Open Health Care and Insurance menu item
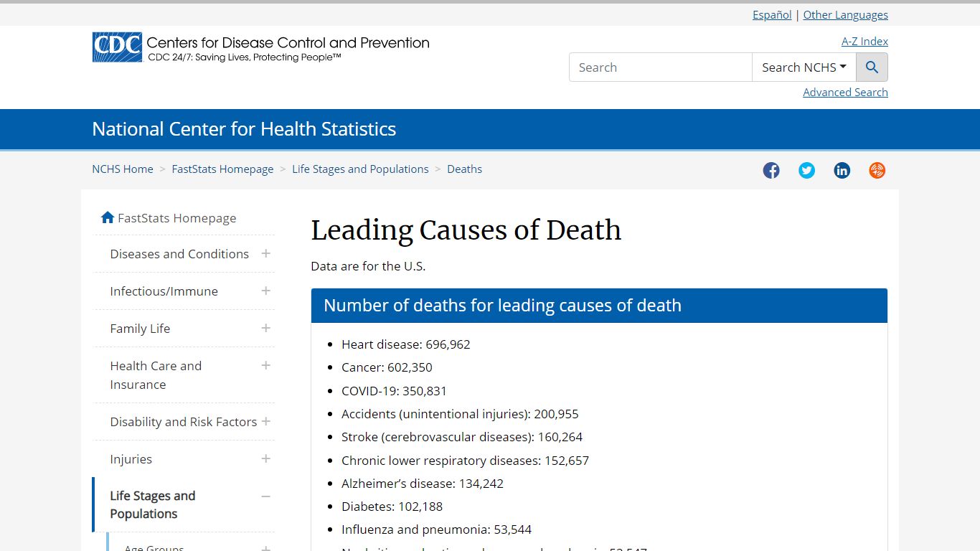 pos(156,375)
